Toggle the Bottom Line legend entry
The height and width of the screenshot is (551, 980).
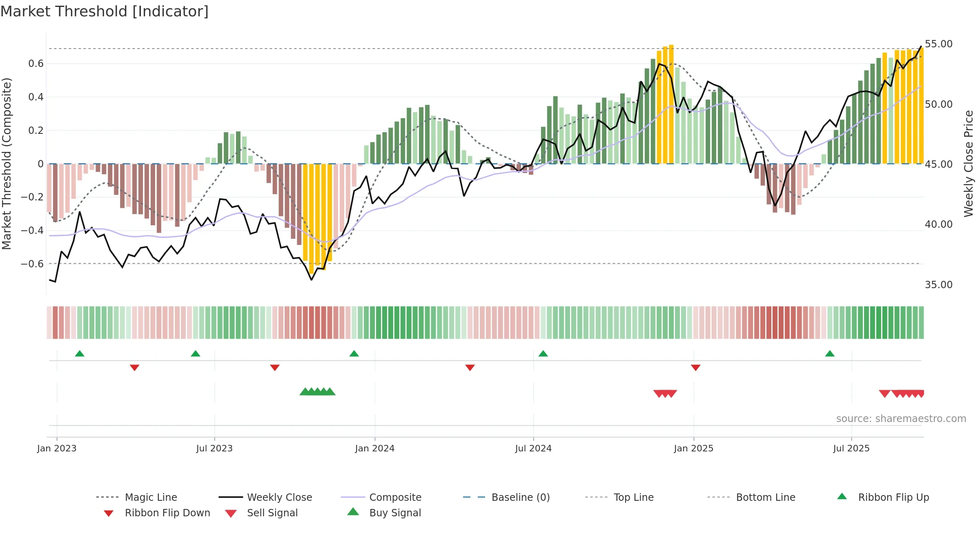tap(752, 497)
